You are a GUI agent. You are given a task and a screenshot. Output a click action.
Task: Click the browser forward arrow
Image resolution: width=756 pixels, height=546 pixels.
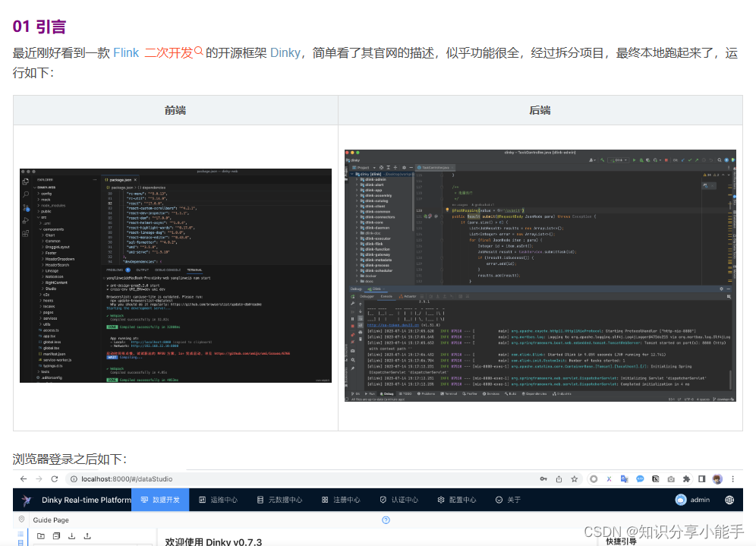click(39, 479)
